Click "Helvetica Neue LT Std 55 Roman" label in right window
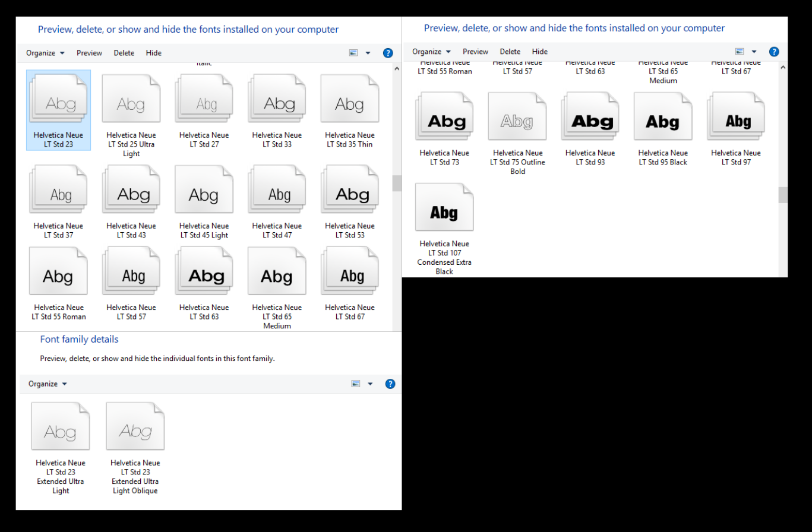 click(x=444, y=67)
